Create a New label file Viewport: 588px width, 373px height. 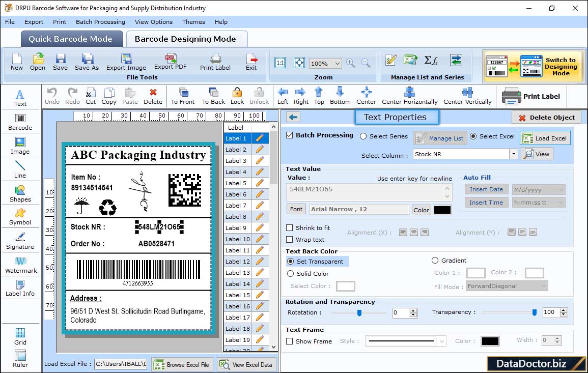coord(16,62)
